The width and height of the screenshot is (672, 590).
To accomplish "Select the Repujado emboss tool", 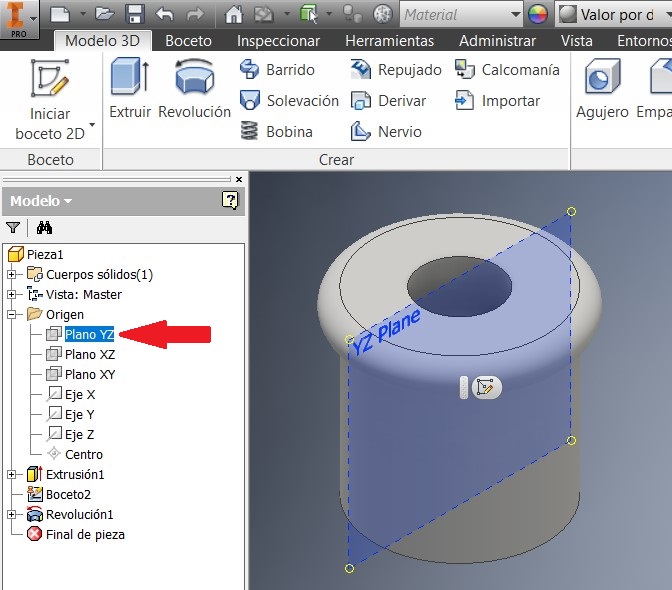I will (396, 70).
